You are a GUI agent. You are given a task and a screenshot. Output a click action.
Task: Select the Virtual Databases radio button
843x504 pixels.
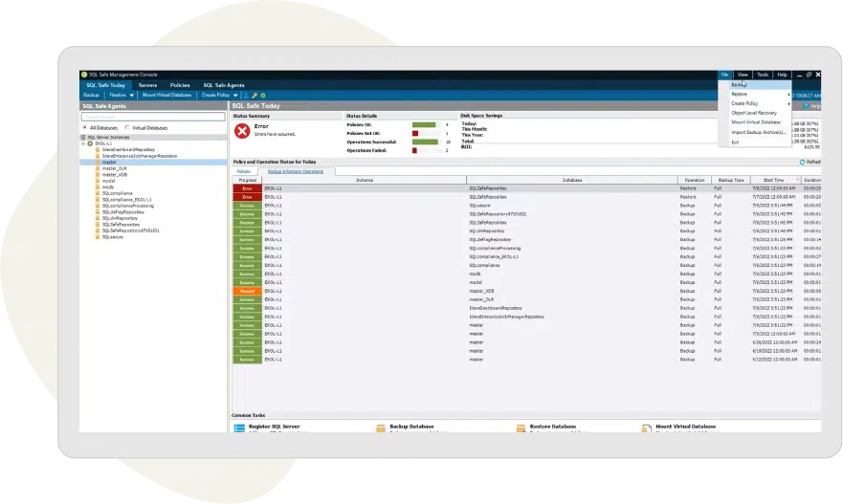pos(127,128)
